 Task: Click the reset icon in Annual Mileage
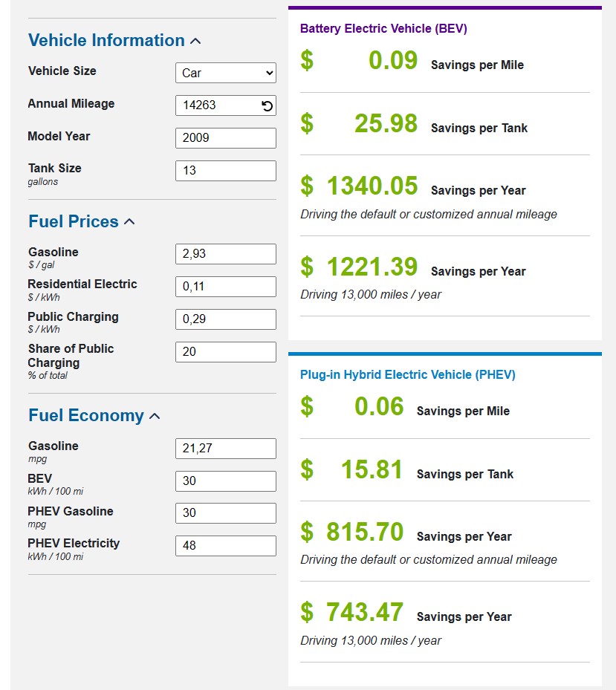pos(268,105)
